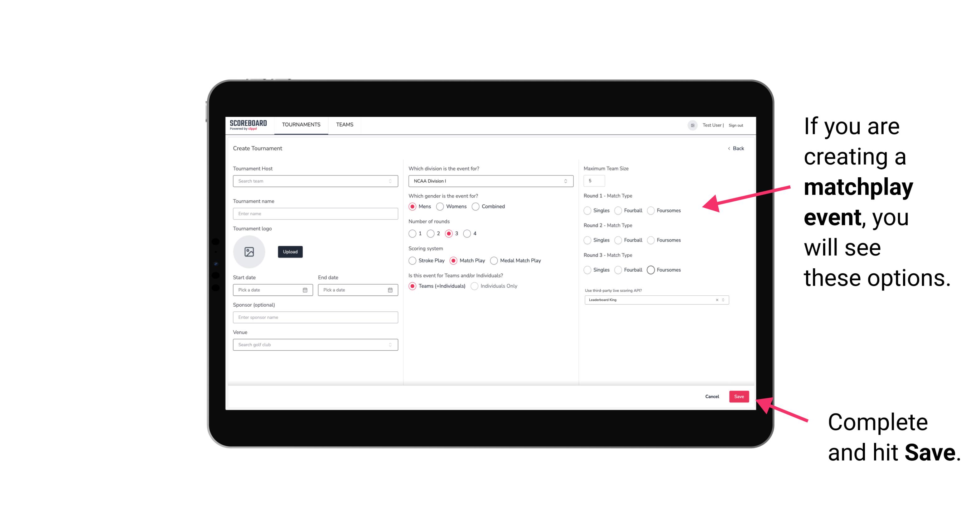Switch to the TEAMS tab
The width and height of the screenshot is (980, 527).
click(345, 125)
